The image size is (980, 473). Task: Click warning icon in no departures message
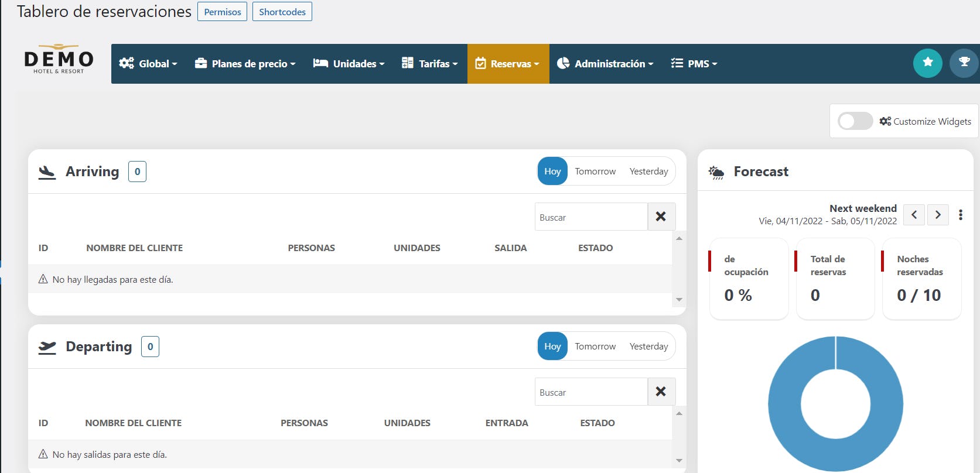pos(43,454)
